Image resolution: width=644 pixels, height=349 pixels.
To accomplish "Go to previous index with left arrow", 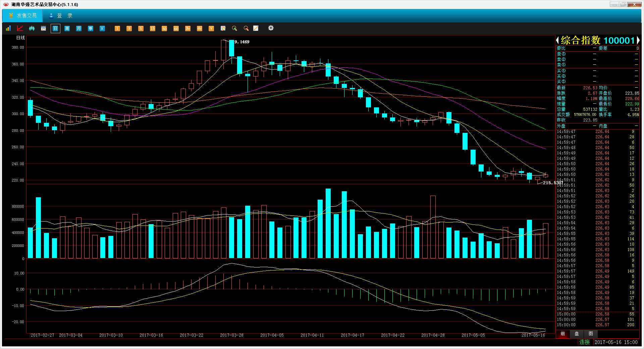I will pos(557,41).
